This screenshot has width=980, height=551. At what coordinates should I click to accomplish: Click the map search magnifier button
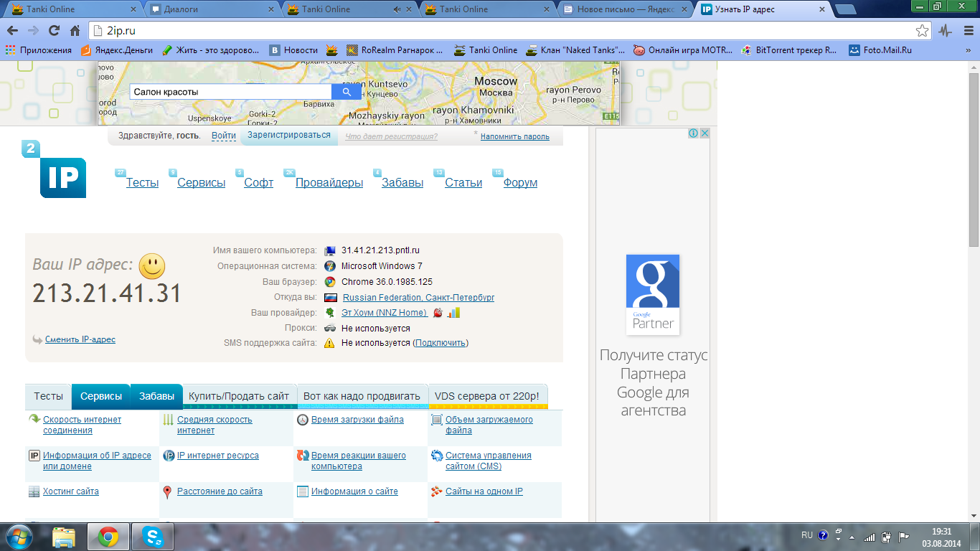click(347, 92)
